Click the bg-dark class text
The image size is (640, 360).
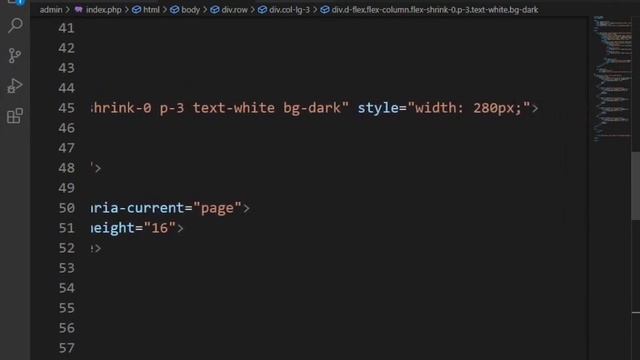(x=312, y=108)
